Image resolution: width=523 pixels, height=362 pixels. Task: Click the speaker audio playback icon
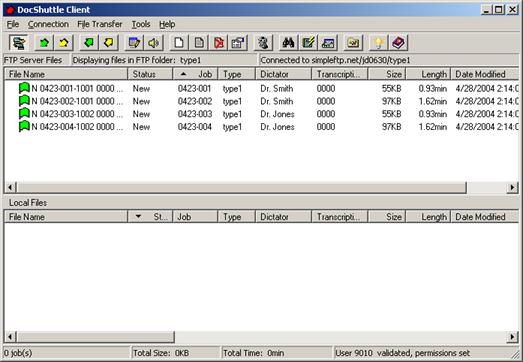point(154,43)
